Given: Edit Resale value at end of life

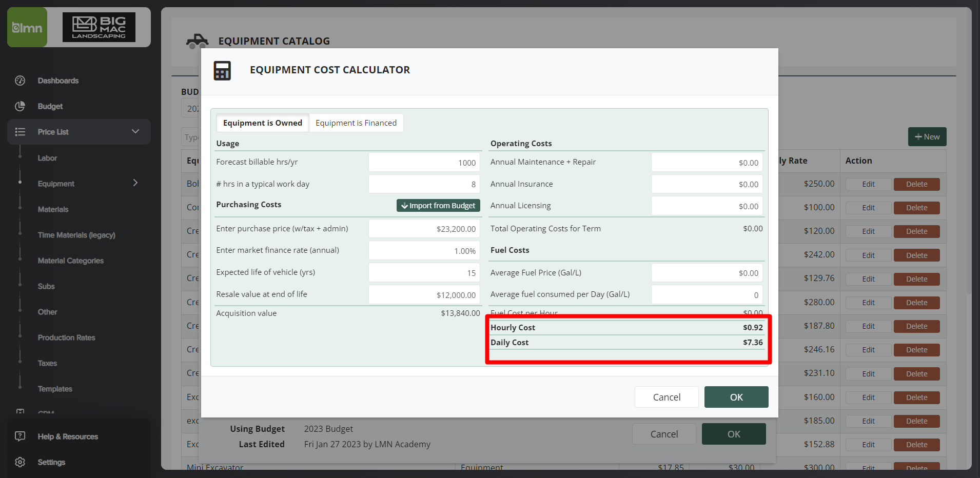Looking at the screenshot, I should [x=424, y=294].
